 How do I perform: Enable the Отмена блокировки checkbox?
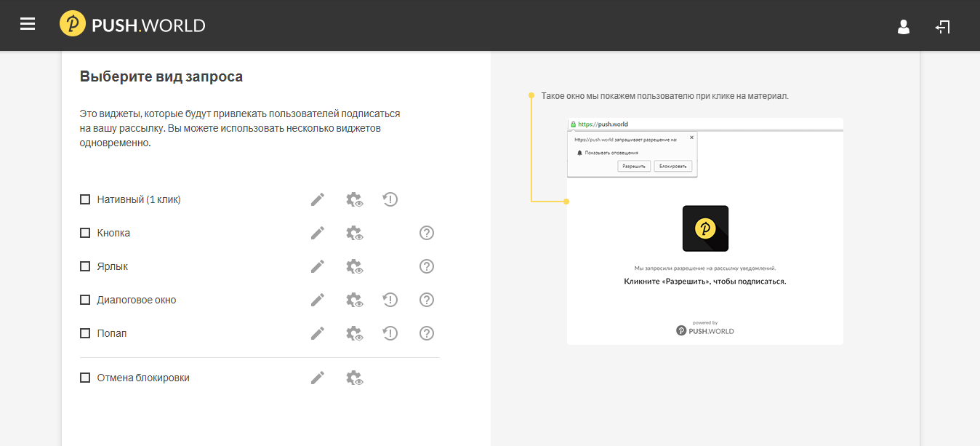pyautogui.click(x=85, y=378)
